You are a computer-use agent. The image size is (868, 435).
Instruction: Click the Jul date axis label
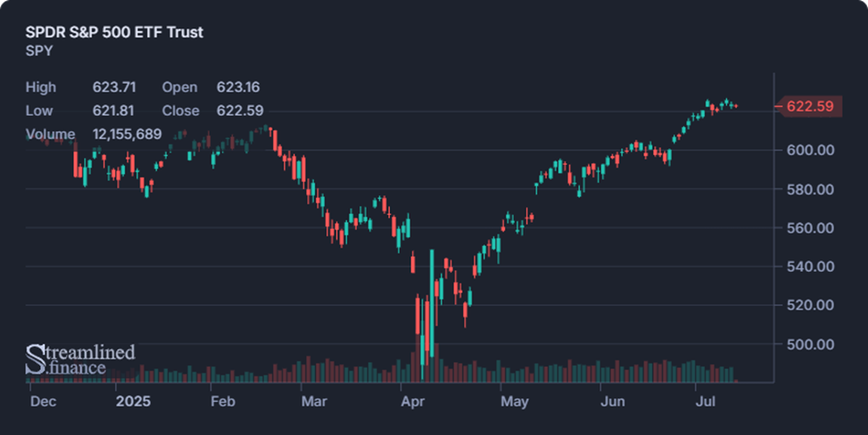(x=706, y=401)
